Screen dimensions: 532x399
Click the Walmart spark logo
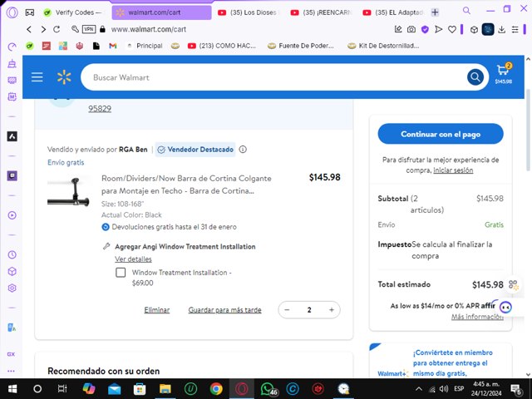pyautogui.click(x=64, y=77)
